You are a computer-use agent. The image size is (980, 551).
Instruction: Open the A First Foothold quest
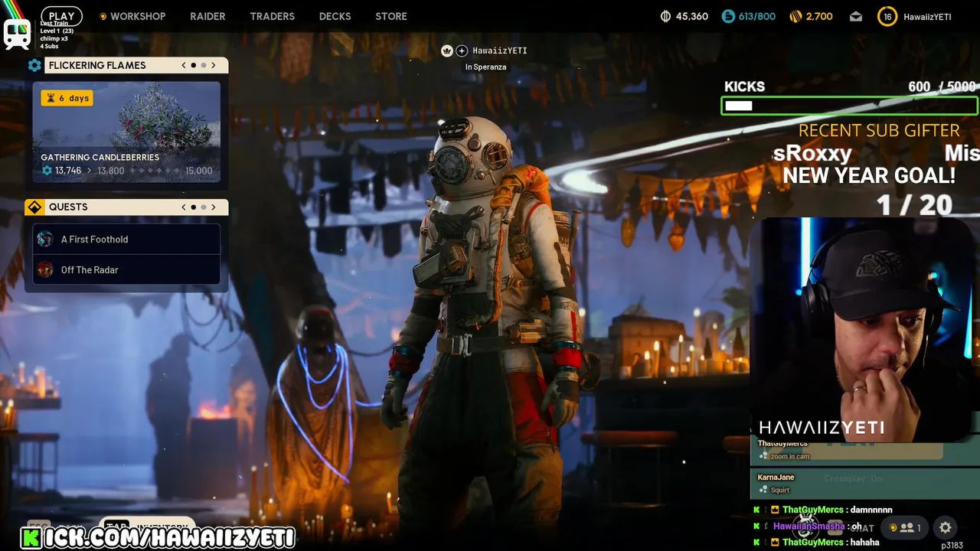pos(126,239)
